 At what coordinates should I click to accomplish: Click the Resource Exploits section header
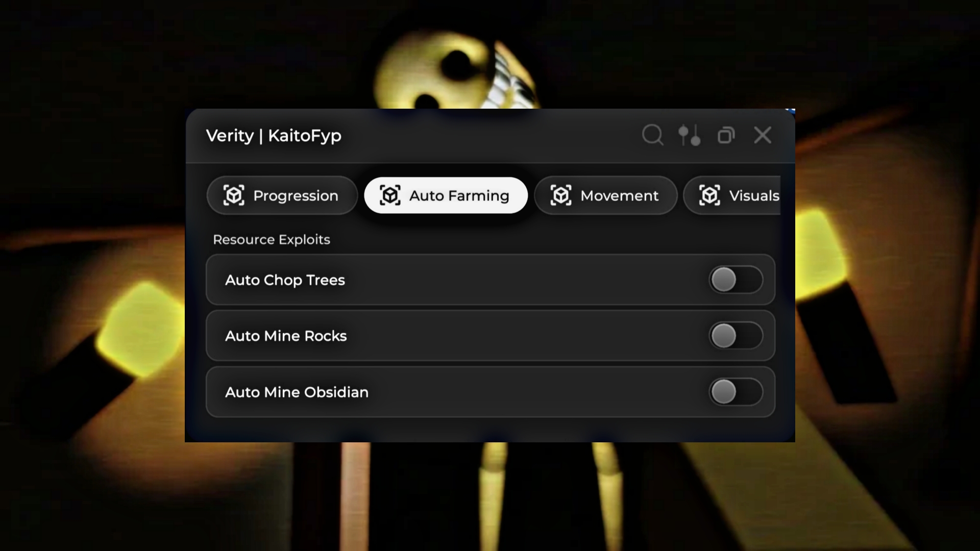click(x=272, y=240)
